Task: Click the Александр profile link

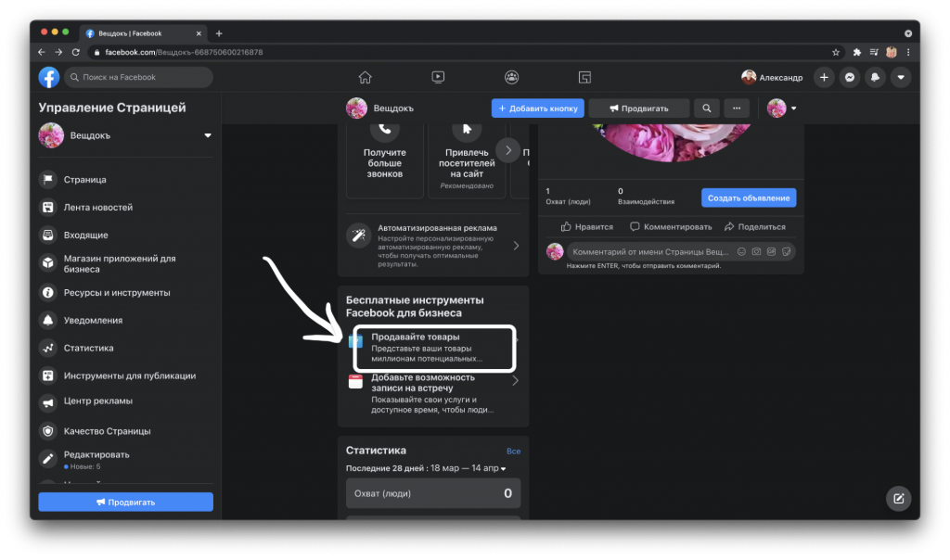Action: pyautogui.click(x=772, y=77)
